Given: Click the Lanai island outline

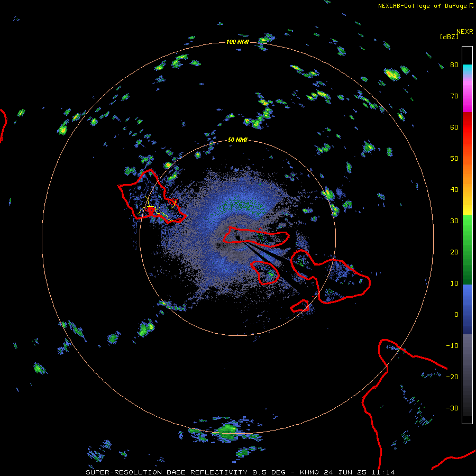Looking at the screenshot, I should coord(265,272).
